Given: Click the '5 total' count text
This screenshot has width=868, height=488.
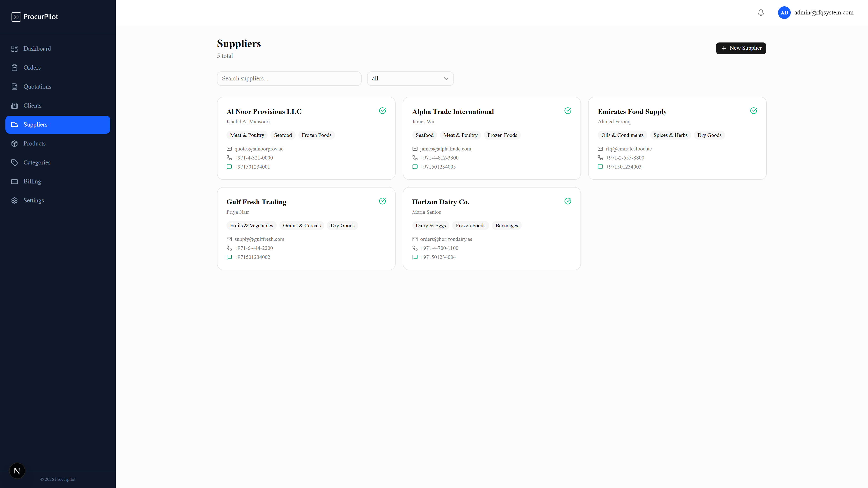Looking at the screenshot, I should 225,56.
